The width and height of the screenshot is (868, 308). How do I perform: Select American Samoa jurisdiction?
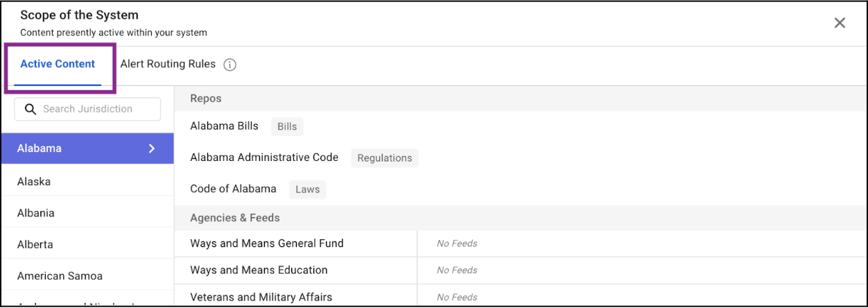pyautogui.click(x=60, y=276)
